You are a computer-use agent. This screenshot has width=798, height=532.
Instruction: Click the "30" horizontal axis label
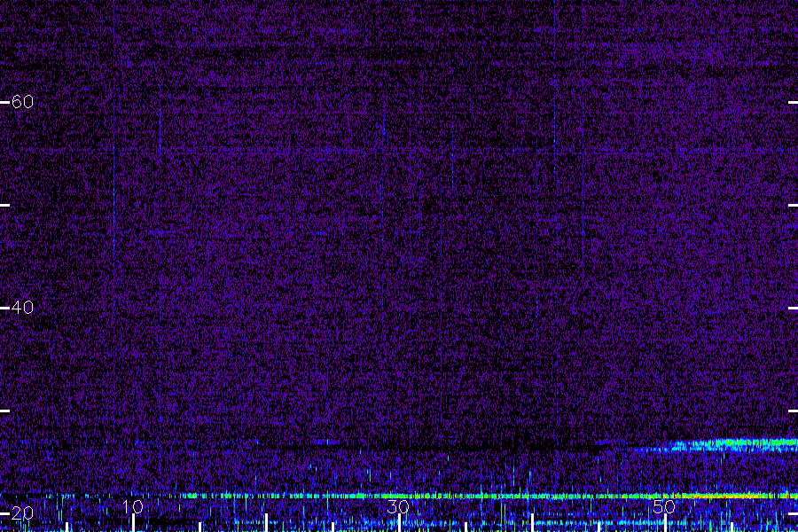click(x=398, y=506)
